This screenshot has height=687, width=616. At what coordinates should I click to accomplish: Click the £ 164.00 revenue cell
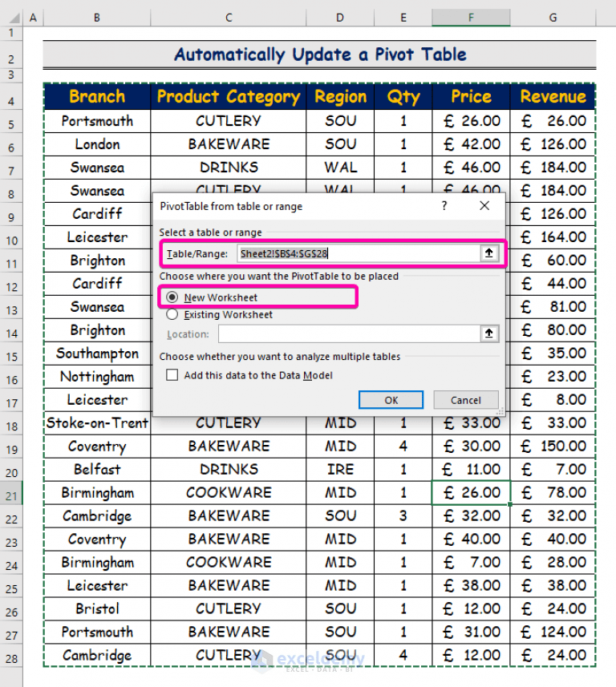coord(553,237)
